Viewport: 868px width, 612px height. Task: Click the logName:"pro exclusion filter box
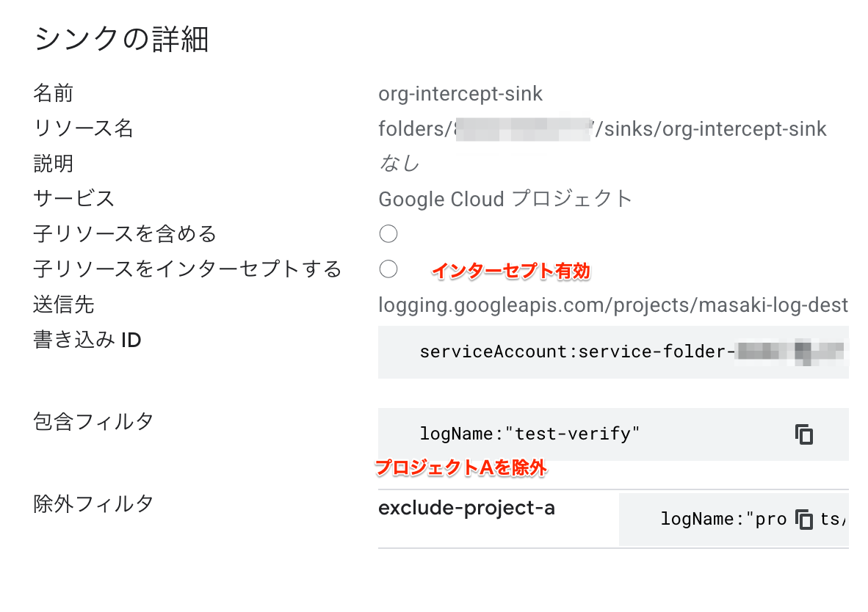click(734, 519)
